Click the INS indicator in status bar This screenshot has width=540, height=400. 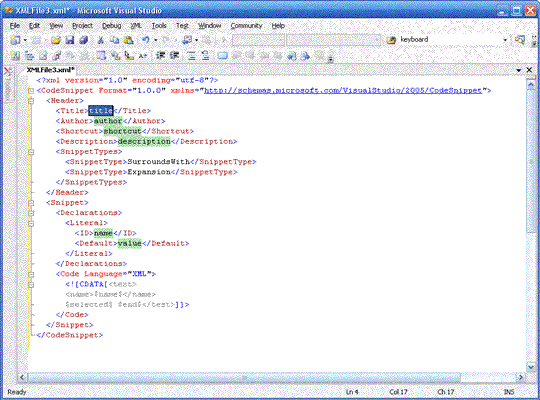click(x=509, y=392)
